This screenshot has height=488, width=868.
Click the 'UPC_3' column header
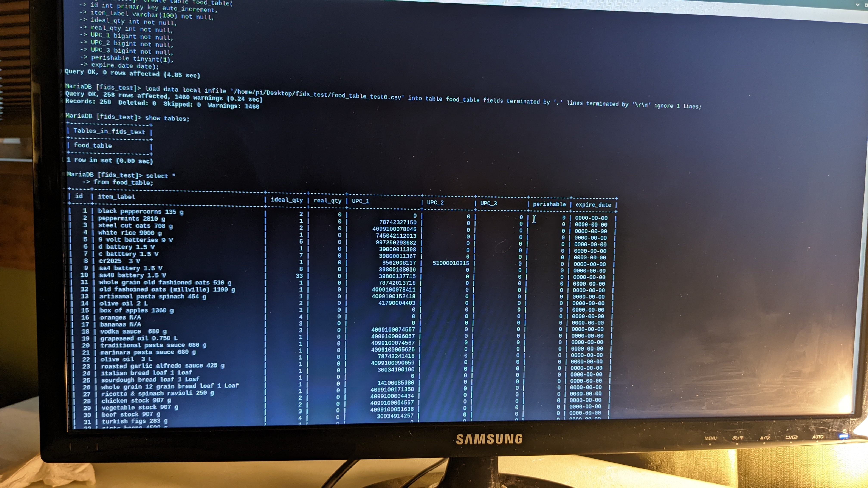point(488,203)
